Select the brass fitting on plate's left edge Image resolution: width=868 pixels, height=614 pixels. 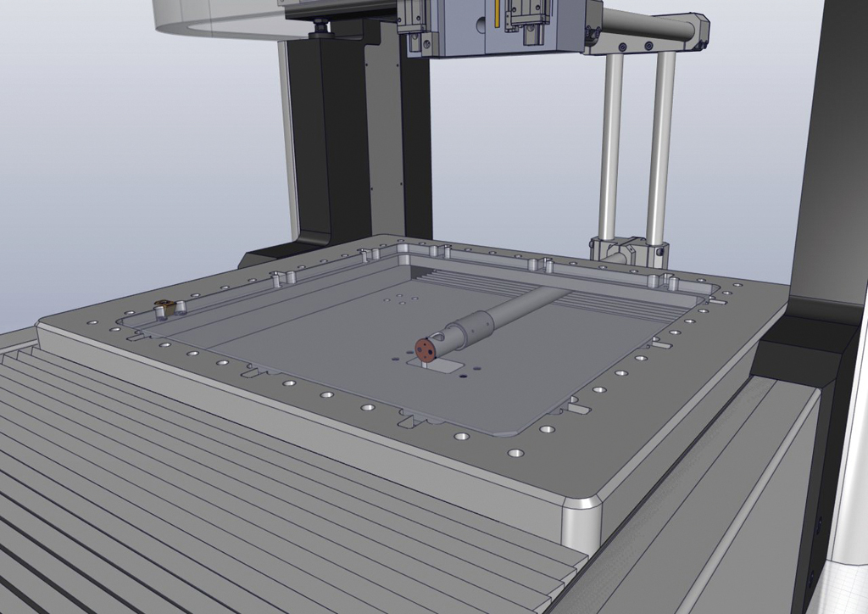[x=163, y=307]
